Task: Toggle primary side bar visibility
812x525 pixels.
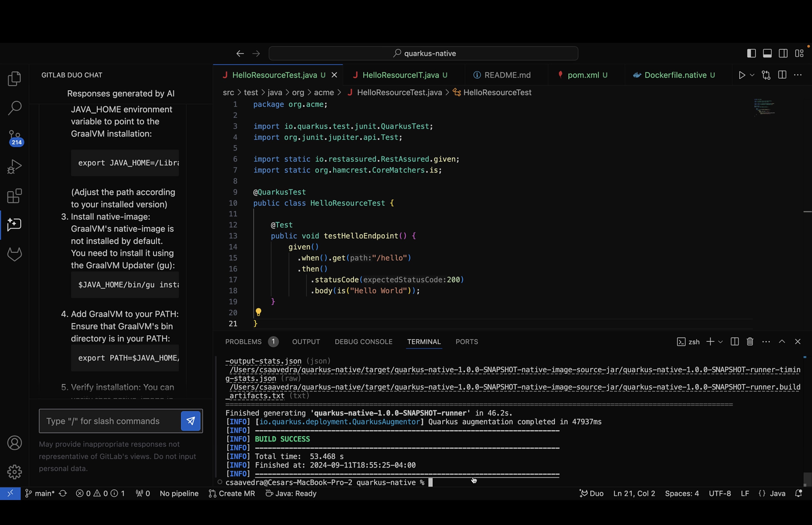Action: 751,53
